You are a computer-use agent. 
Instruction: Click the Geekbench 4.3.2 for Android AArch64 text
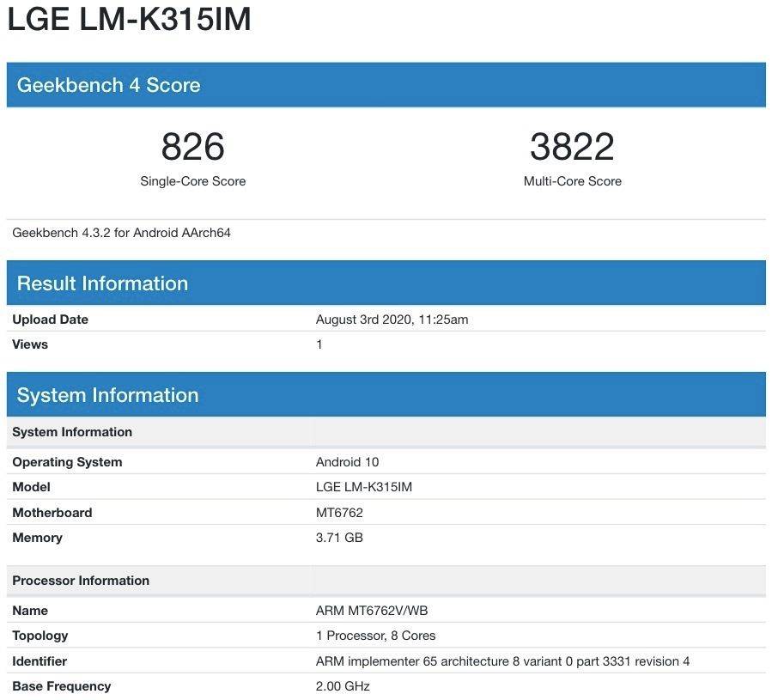[124, 232]
